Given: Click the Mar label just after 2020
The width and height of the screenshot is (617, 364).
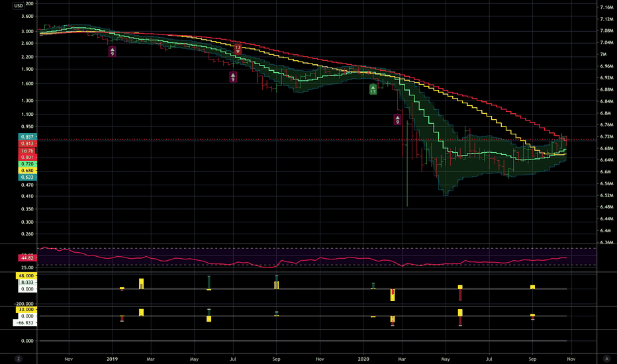Looking at the screenshot, I should [x=402, y=359].
